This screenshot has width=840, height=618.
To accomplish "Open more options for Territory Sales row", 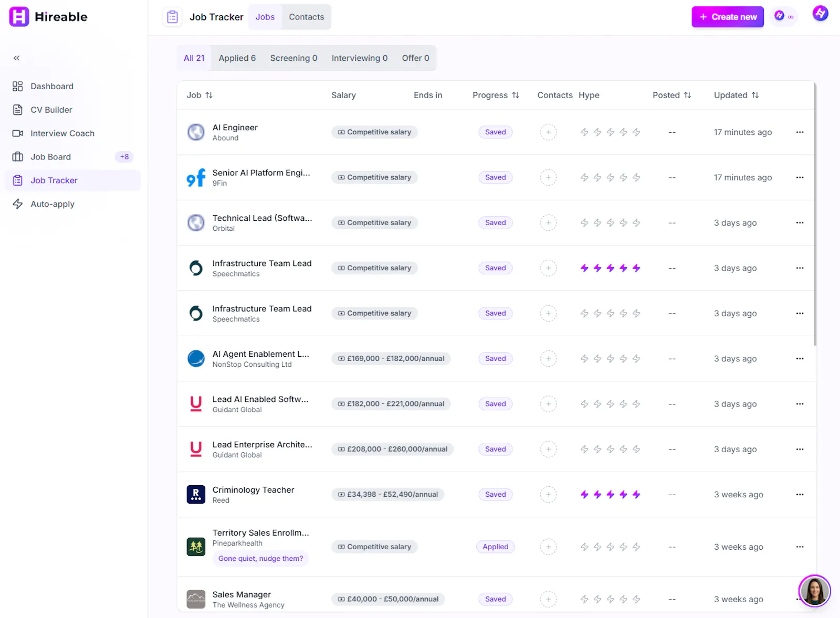I will tap(800, 547).
